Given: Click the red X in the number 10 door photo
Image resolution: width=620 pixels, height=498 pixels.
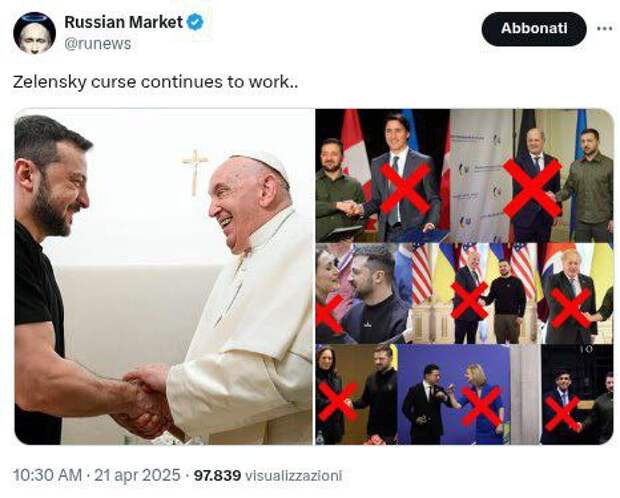Looking at the screenshot, I should [x=562, y=412].
